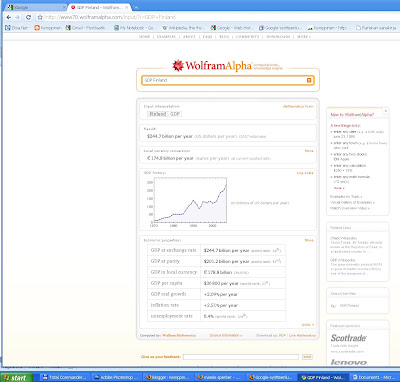Click the orange compute button in search box
Viewport: 400px width, 382px height.
tap(309, 80)
